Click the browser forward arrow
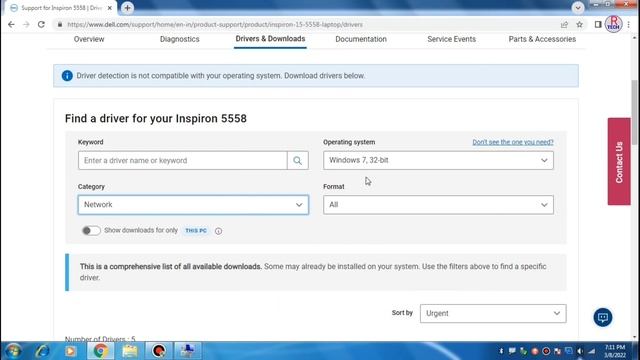This screenshot has height=360, width=640. (26, 24)
